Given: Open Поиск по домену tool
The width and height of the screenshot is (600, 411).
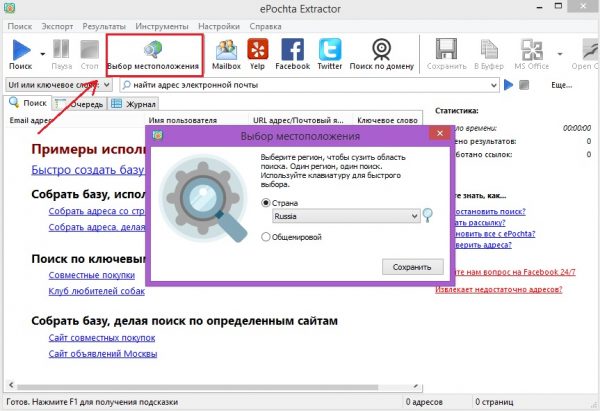Looking at the screenshot, I should 382,54.
